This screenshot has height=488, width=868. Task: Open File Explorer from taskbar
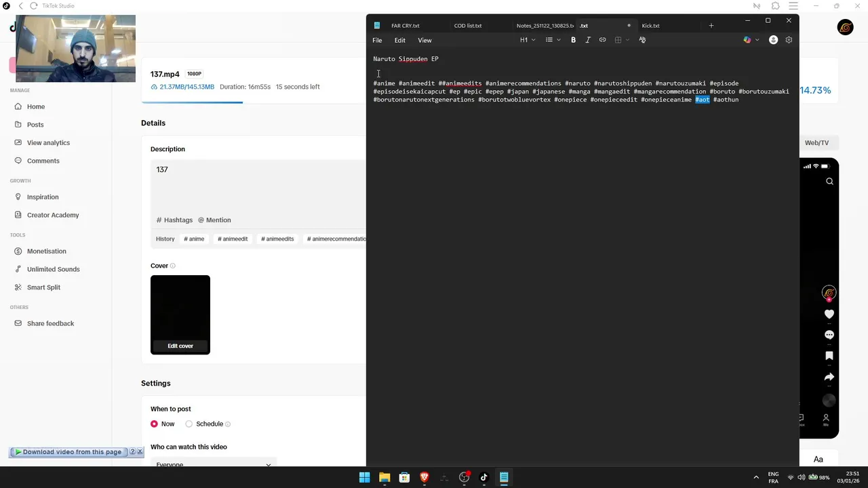[x=384, y=477]
